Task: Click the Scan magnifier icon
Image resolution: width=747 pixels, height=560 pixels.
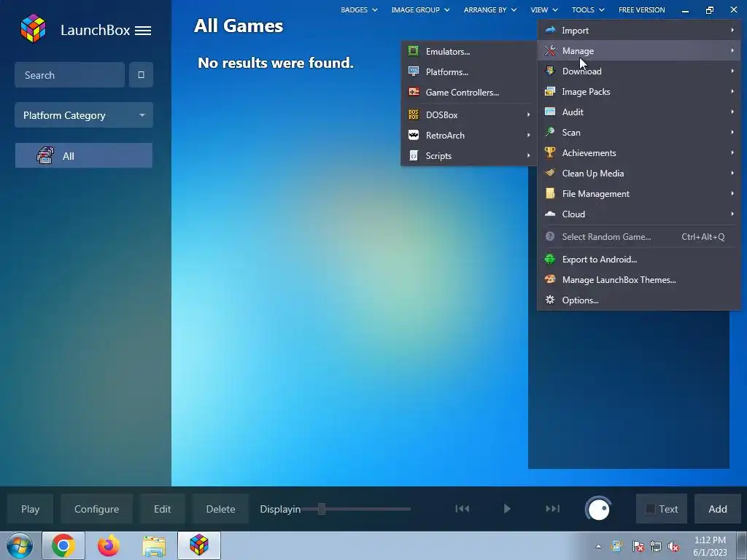Action: tap(550, 132)
